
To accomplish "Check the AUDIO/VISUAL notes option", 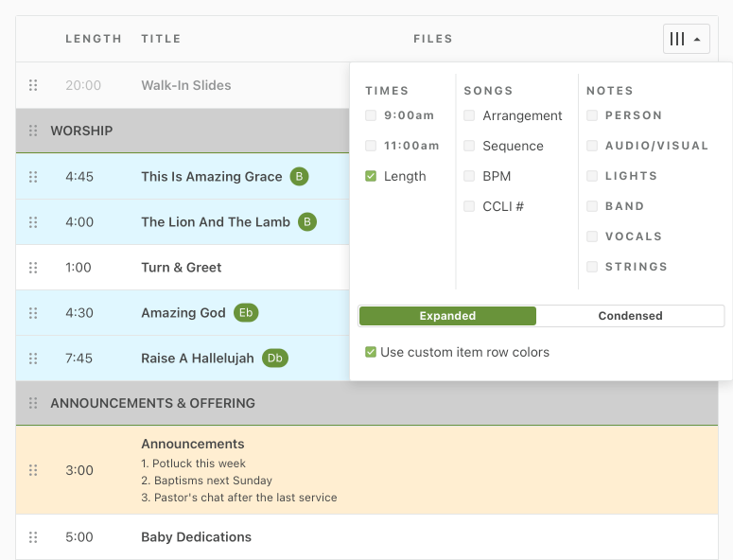I will tap(592, 146).
